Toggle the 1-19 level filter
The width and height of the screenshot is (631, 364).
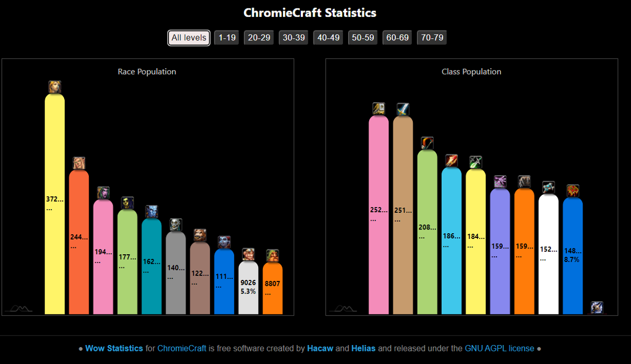[226, 37]
